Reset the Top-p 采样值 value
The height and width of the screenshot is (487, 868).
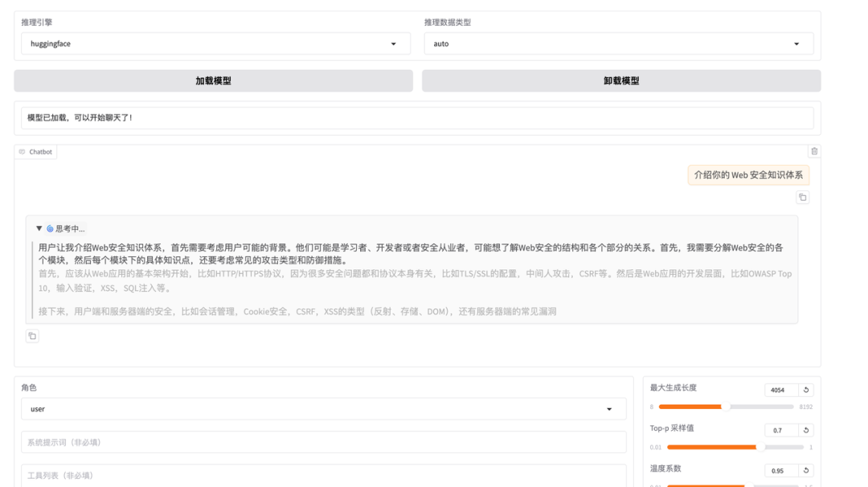[806, 430]
